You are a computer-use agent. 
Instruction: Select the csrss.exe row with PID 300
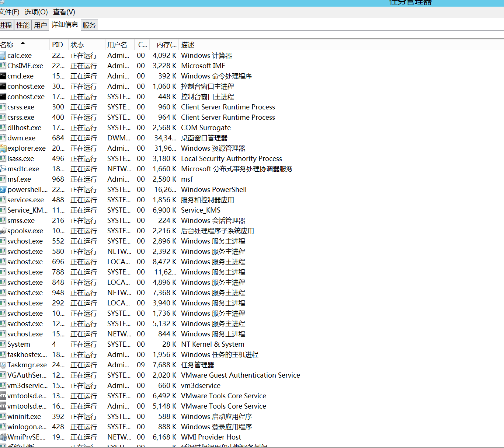[252, 107]
